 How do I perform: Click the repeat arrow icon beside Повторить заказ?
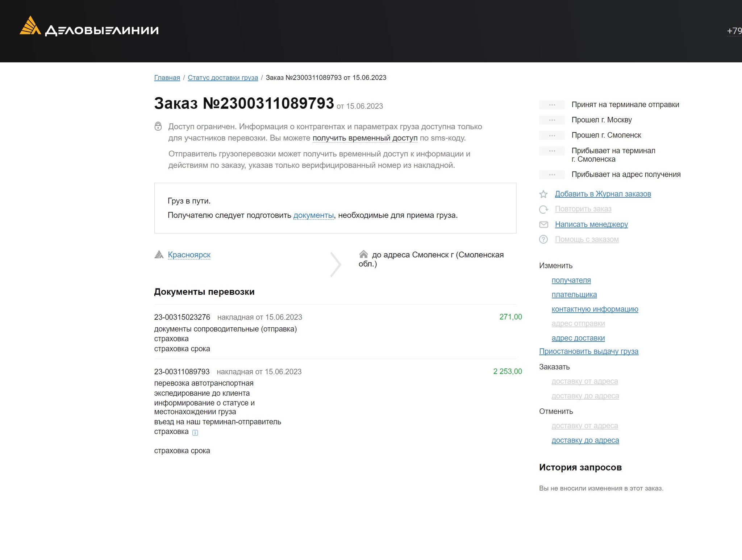(543, 209)
